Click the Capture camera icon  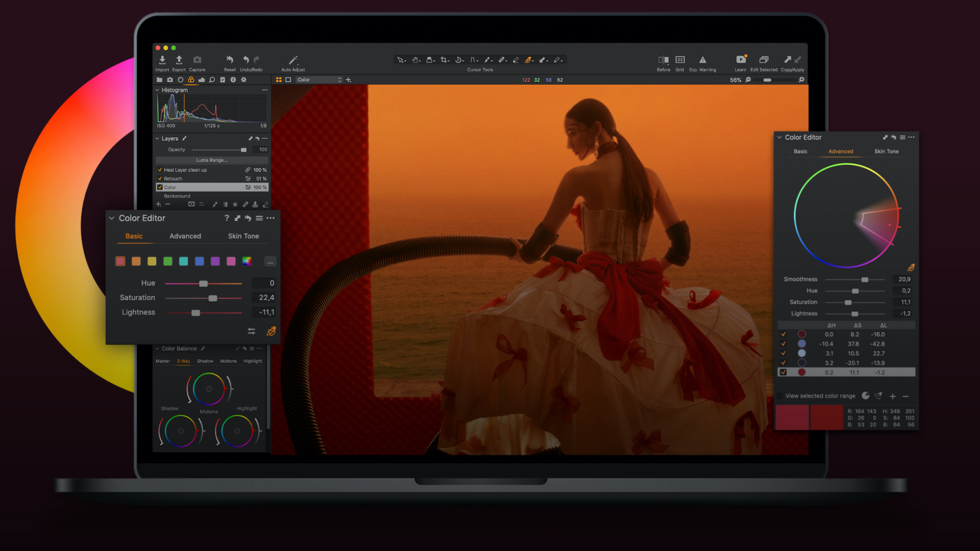tap(197, 60)
